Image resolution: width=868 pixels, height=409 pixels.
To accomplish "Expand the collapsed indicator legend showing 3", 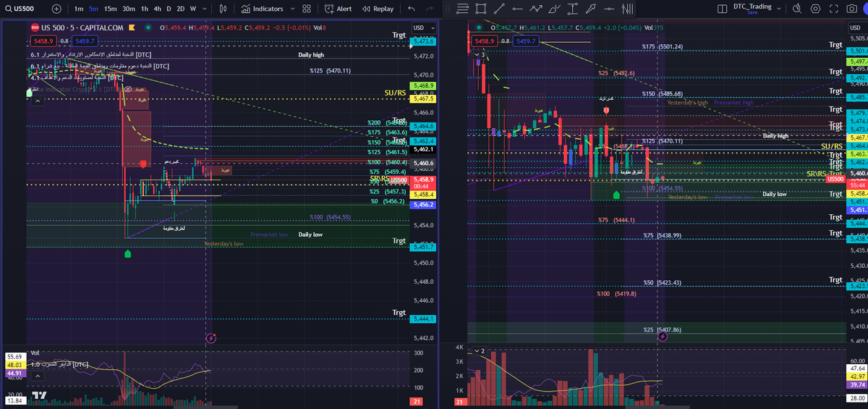I will (480, 54).
